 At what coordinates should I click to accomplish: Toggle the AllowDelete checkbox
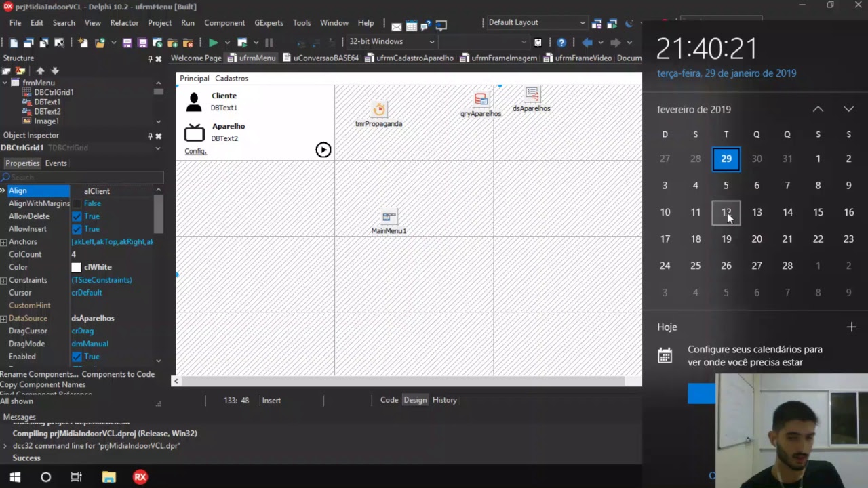click(77, 216)
